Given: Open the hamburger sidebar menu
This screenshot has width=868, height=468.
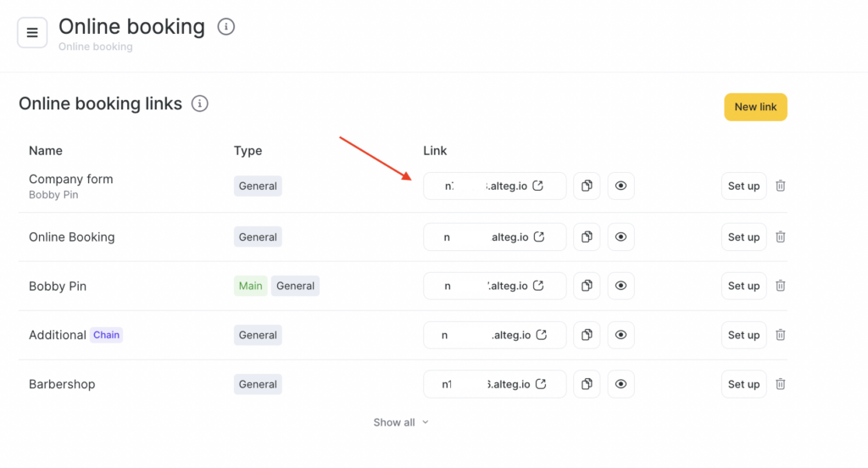Looking at the screenshot, I should tap(32, 33).
